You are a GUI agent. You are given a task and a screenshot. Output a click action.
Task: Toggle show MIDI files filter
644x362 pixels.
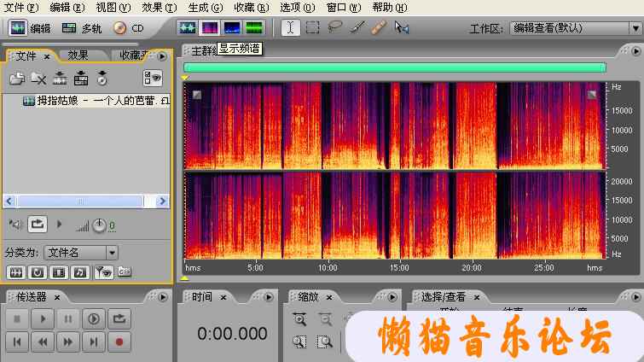[x=80, y=272]
